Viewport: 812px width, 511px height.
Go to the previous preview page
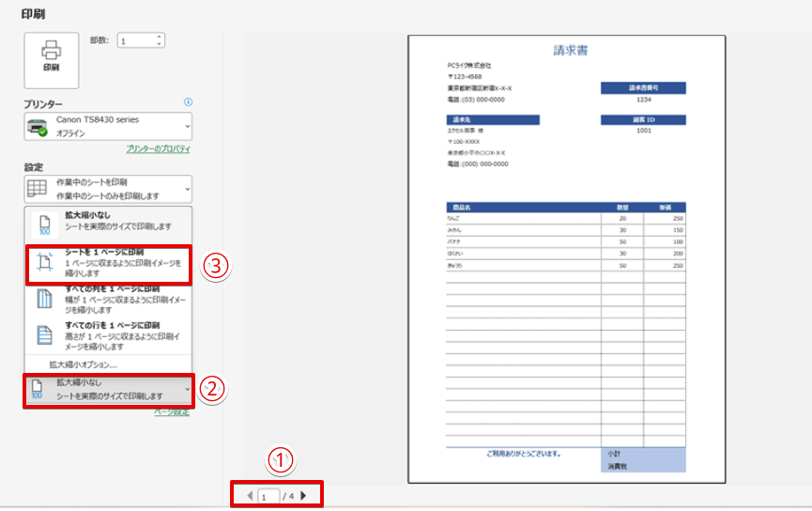click(x=250, y=495)
